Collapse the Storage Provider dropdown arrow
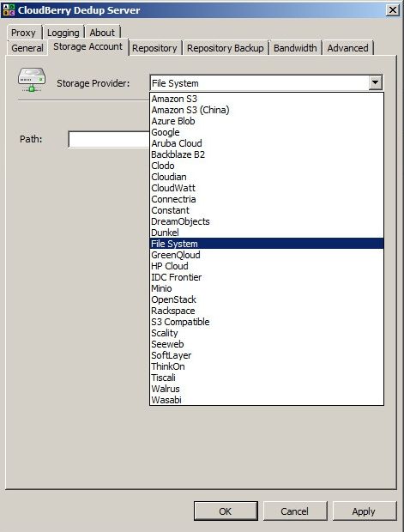This screenshot has width=404, height=532. pos(376,82)
